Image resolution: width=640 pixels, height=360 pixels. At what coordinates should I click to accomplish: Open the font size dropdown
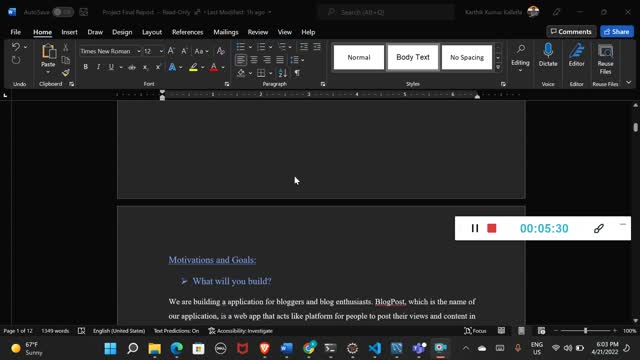tap(161, 51)
